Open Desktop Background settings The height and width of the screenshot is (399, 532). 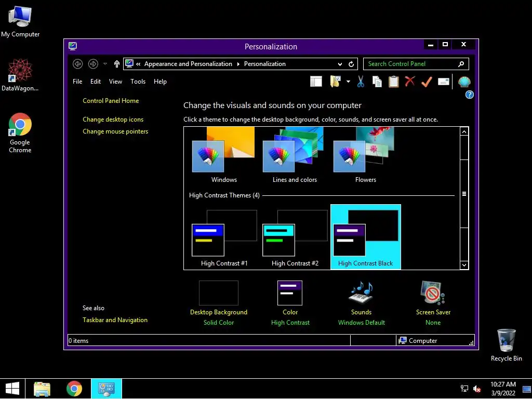tap(219, 303)
